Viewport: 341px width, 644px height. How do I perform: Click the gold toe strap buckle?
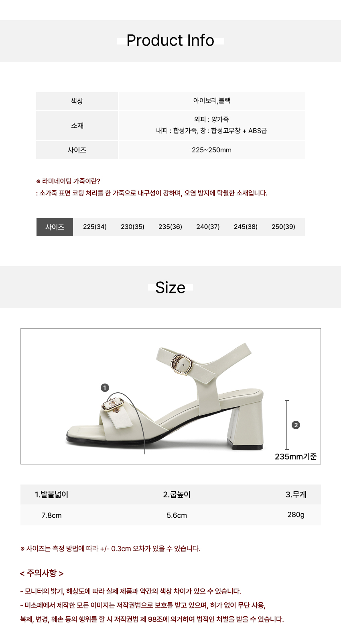pyautogui.click(x=113, y=406)
